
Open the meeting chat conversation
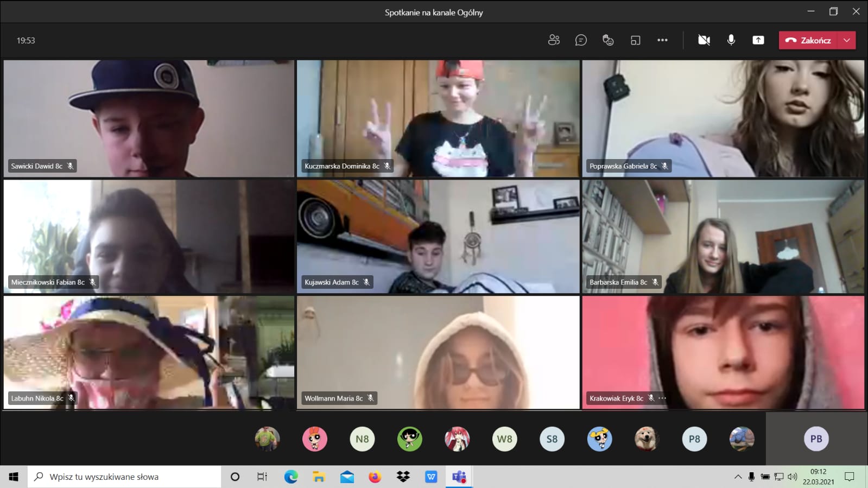[581, 40]
